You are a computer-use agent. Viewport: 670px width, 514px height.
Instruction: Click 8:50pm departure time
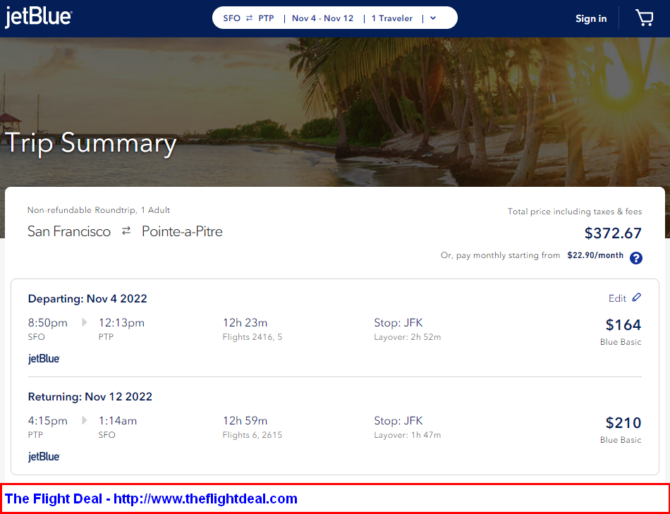[x=47, y=323]
